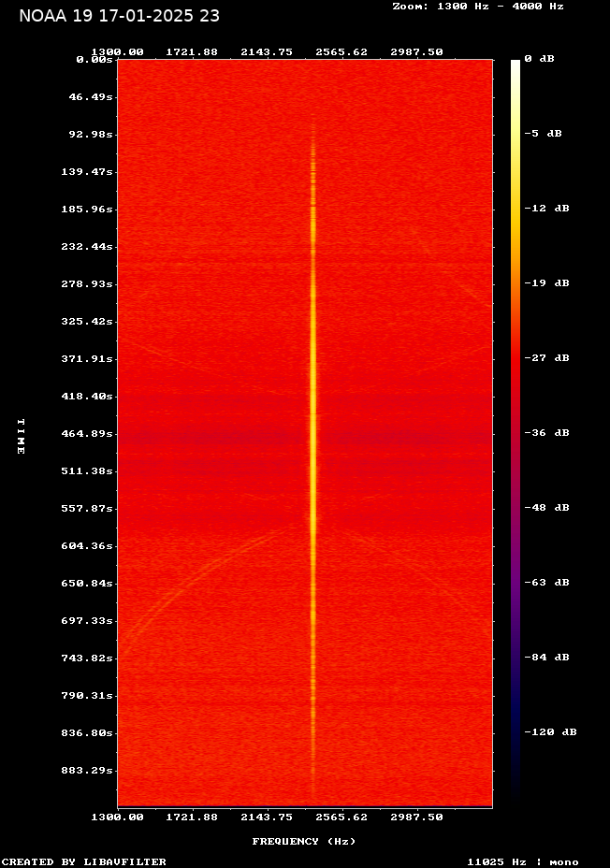Click the -48 dB scale label

coord(547,508)
